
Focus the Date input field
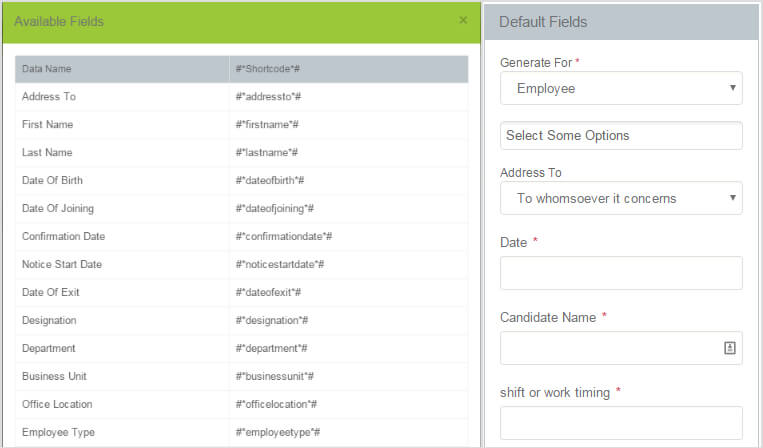[x=621, y=273]
